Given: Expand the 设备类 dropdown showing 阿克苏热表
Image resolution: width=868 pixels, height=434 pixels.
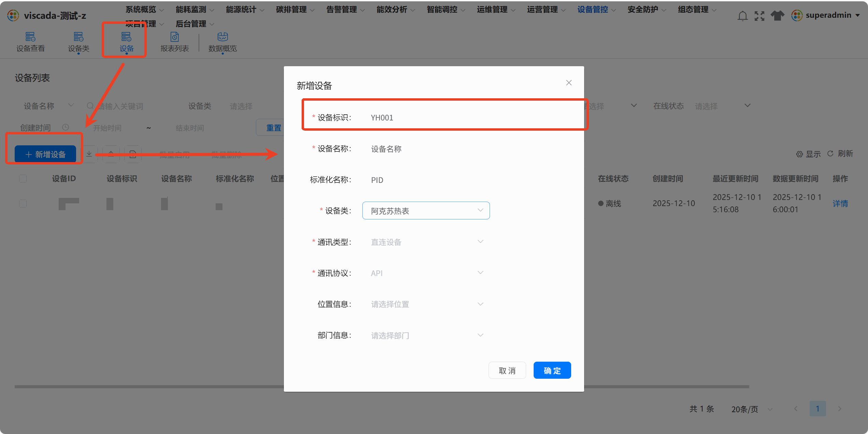Looking at the screenshot, I should 426,211.
